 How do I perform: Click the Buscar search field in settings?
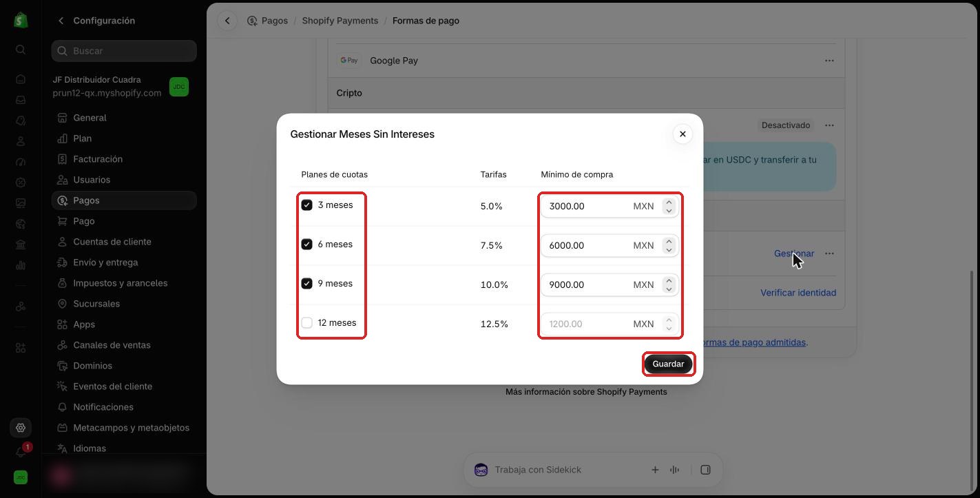(124, 51)
